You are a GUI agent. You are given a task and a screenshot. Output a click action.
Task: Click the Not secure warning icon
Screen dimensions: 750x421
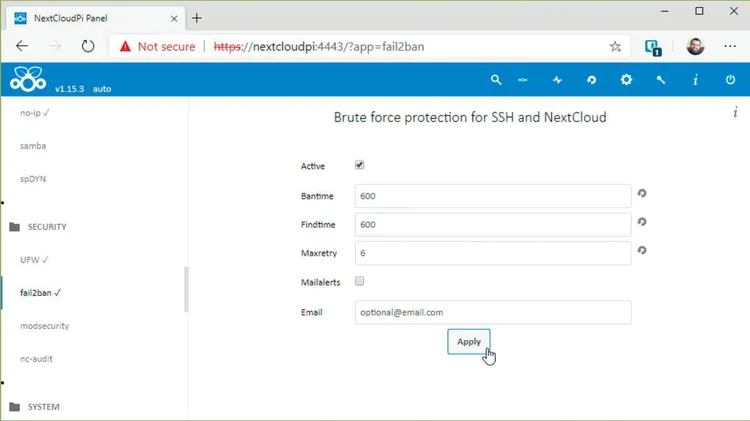tap(125, 46)
